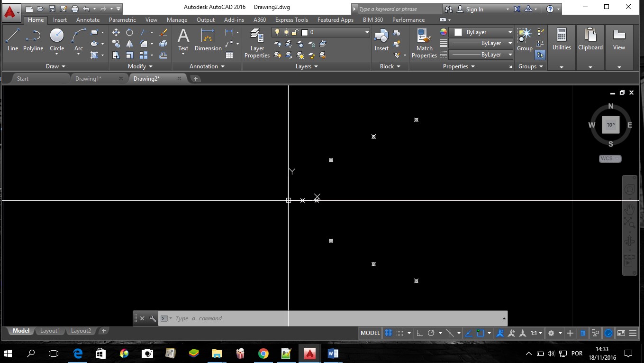Open the Insert ribbon tab
644x363 pixels.
(x=60, y=20)
